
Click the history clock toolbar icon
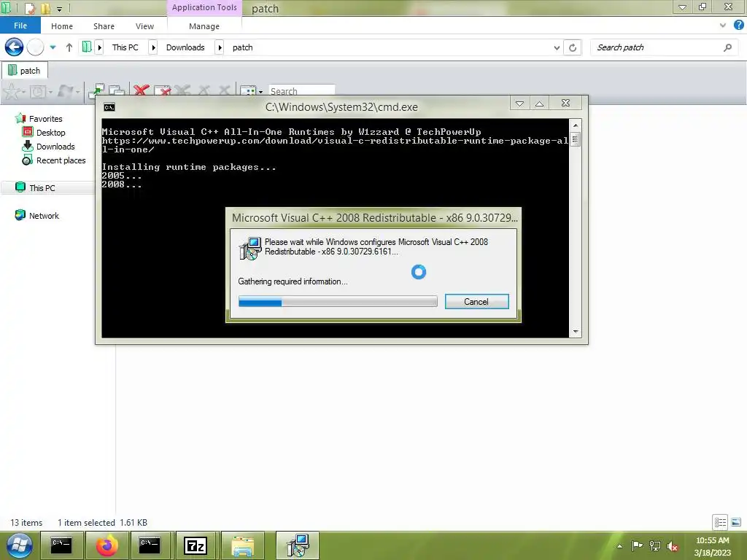[38, 91]
